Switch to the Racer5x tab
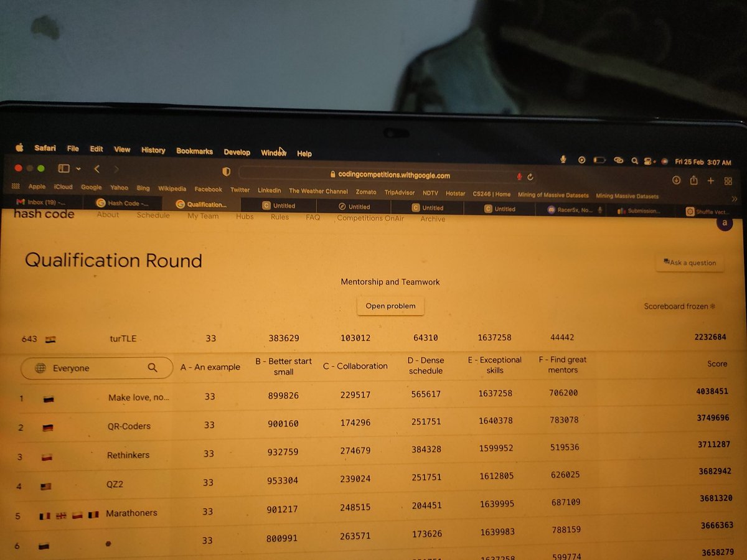 571,210
